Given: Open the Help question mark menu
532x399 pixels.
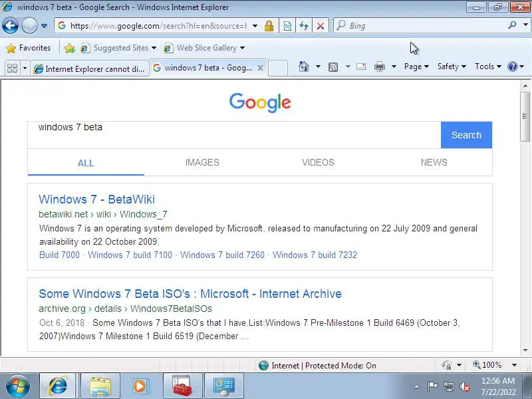Looking at the screenshot, I should [516, 66].
